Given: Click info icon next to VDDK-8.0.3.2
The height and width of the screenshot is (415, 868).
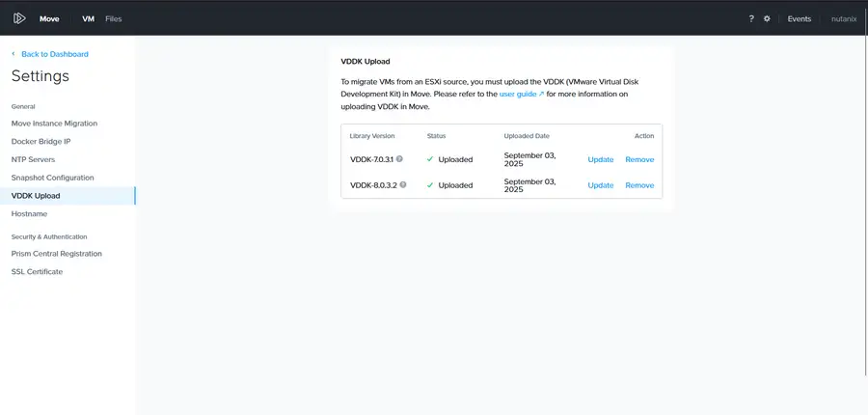Looking at the screenshot, I should [403, 185].
